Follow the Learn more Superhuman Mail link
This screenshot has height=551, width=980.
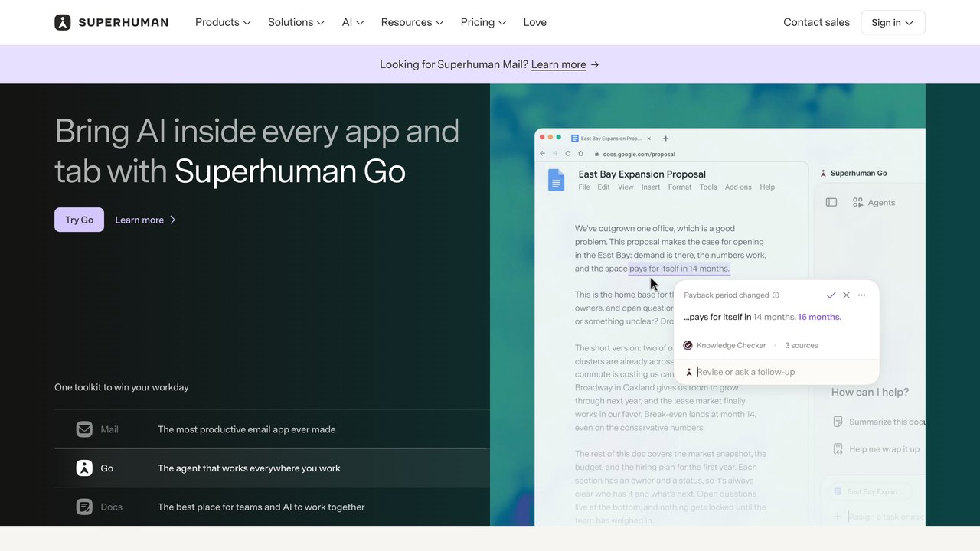pos(559,64)
